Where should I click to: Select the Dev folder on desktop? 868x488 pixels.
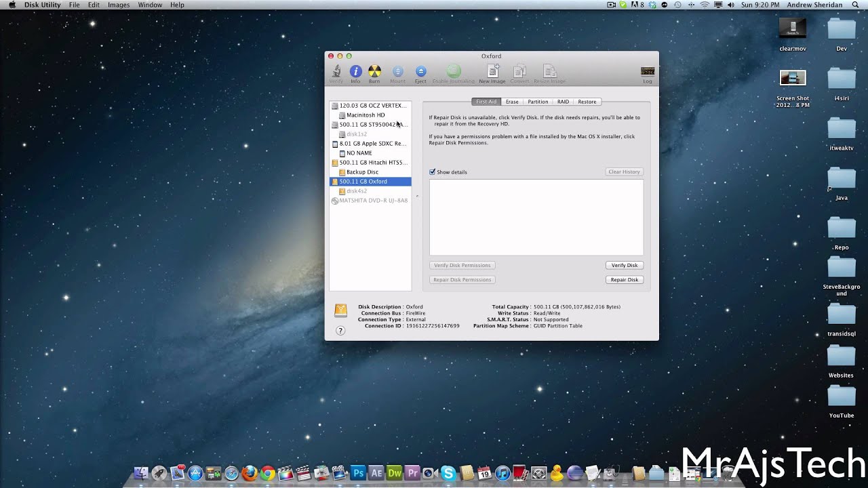(842, 35)
